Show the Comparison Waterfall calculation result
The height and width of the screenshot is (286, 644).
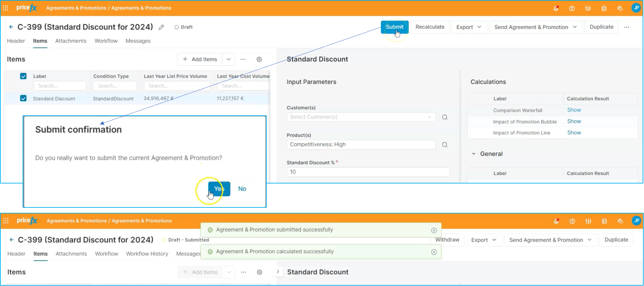(x=574, y=110)
